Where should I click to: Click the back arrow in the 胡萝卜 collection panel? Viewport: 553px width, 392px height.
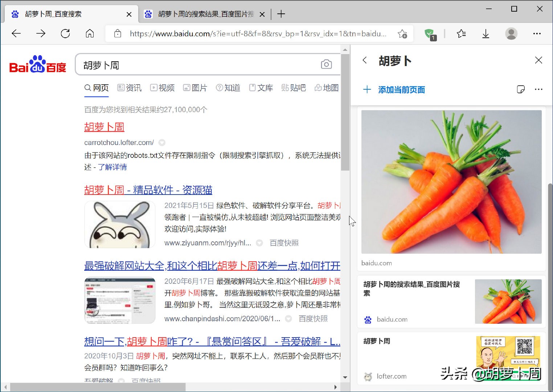(365, 61)
